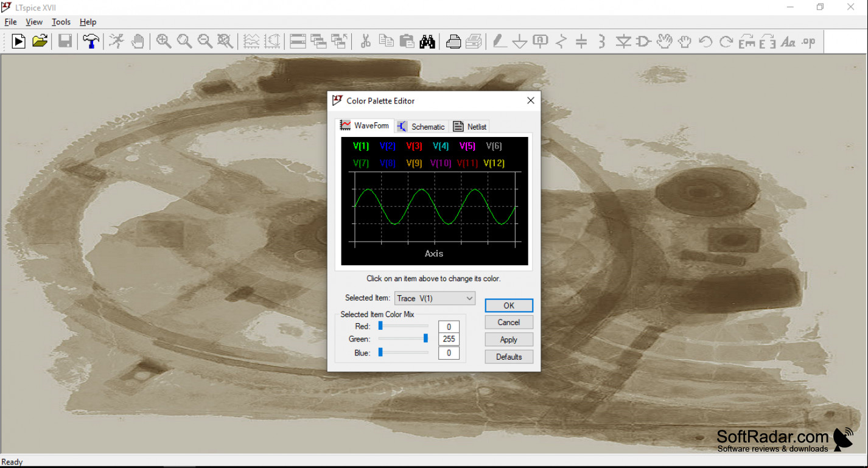Click the Autorange plot icon

tap(251, 41)
